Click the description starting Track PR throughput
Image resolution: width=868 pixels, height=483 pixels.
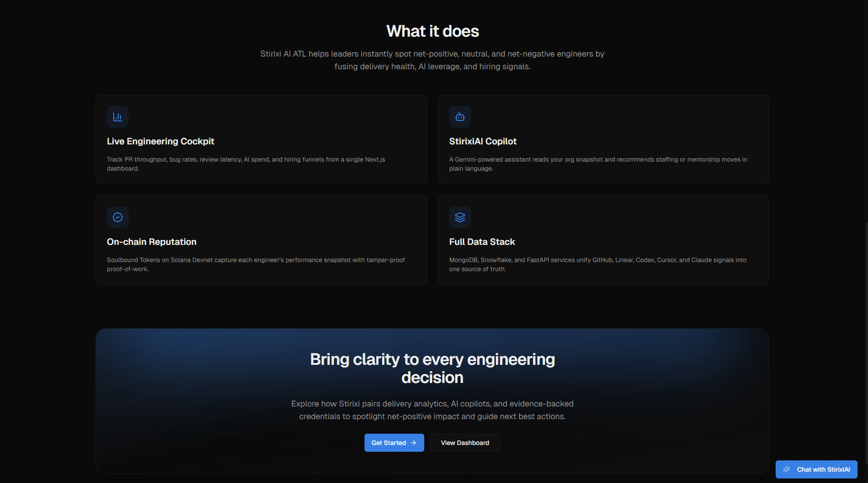coord(246,164)
